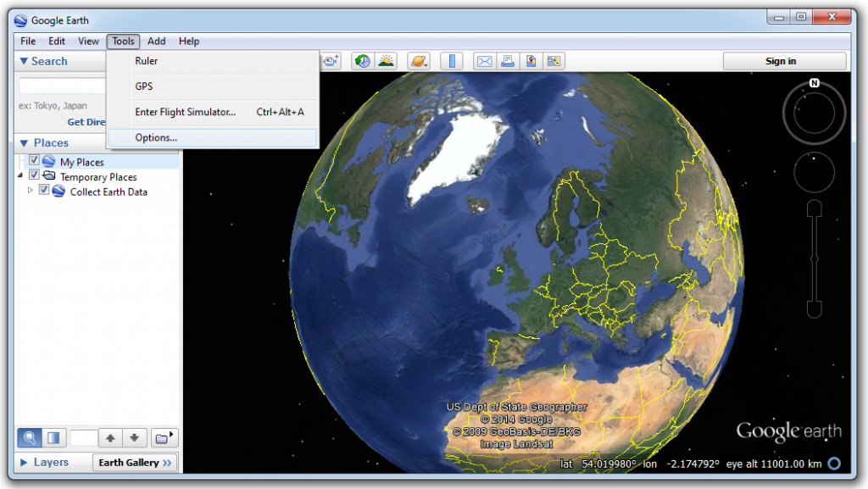This screenshot has width=868, height=489.
Task: Click the move down arrow button
Action: tap(134, 438)
